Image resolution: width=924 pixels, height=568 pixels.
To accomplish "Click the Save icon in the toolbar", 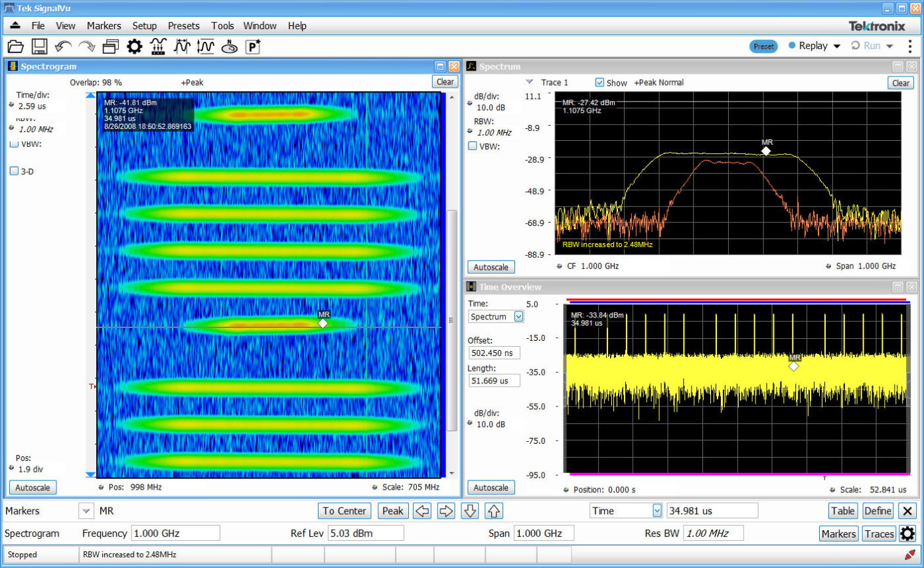I will (38, 47).
